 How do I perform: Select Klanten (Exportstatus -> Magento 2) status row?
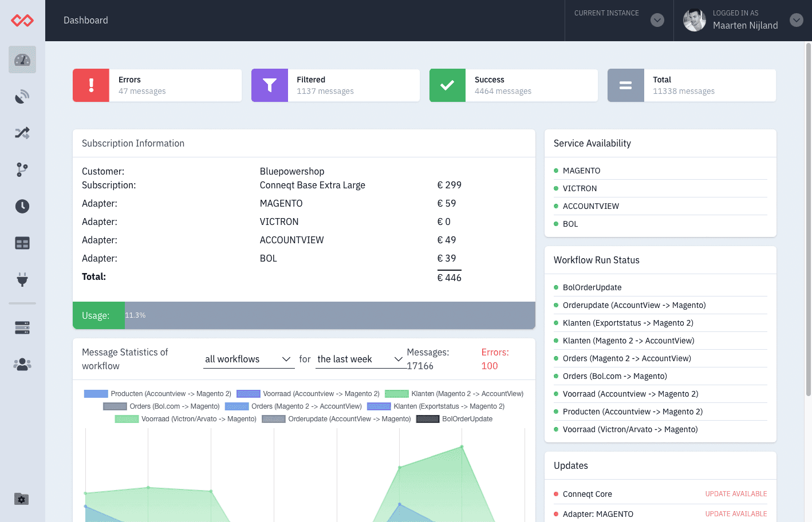pos(660,323)
